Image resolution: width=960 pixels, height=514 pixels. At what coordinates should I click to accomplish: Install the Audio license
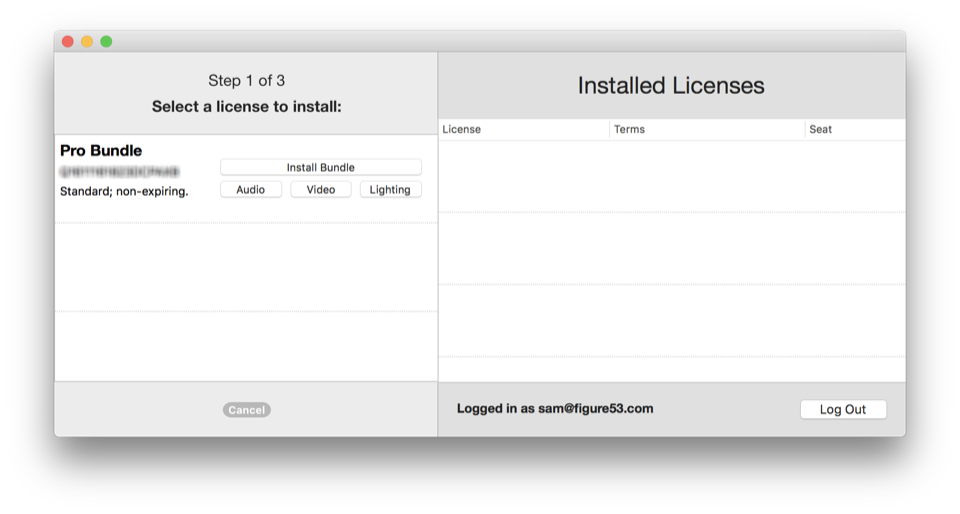(250, 189)
